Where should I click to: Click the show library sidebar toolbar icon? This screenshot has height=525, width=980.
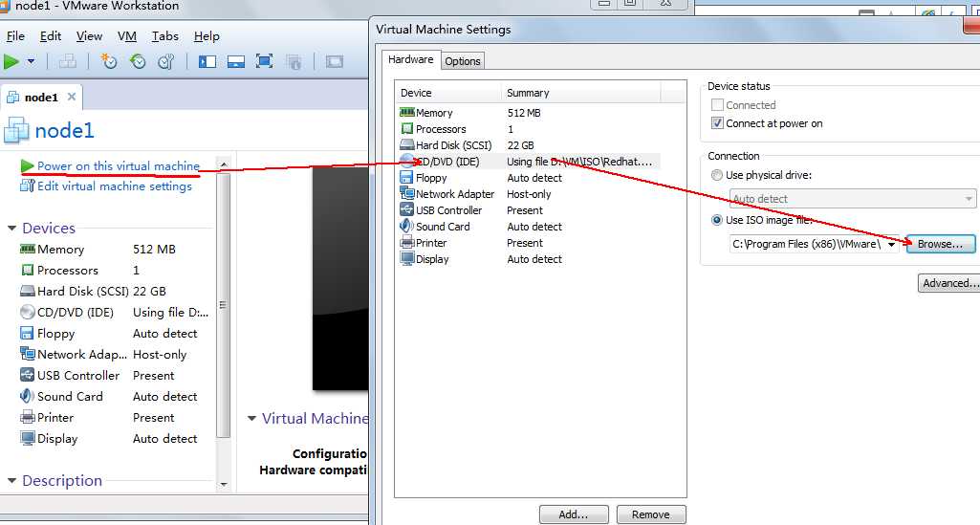207,61
